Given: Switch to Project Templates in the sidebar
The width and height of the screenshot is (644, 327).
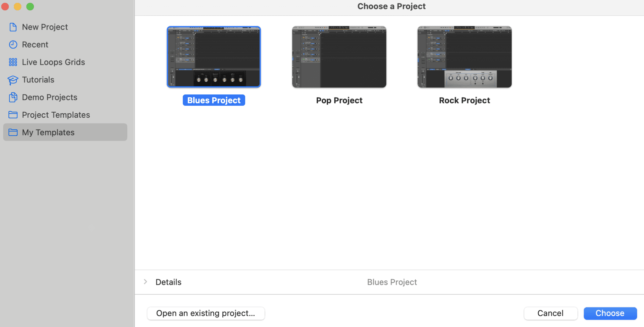Looking at the screenshot, I should pos(56,115).
